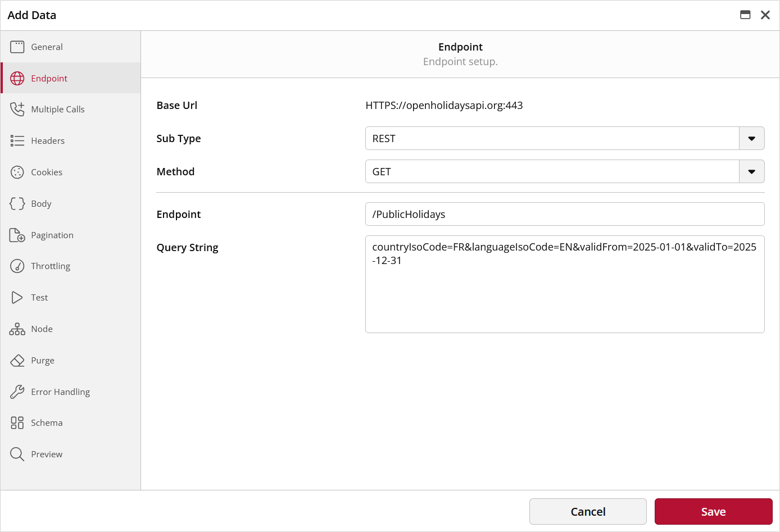Cancel the Add Data dialog
The height and width of the screenshot is (532, 780).
point(588,511)
